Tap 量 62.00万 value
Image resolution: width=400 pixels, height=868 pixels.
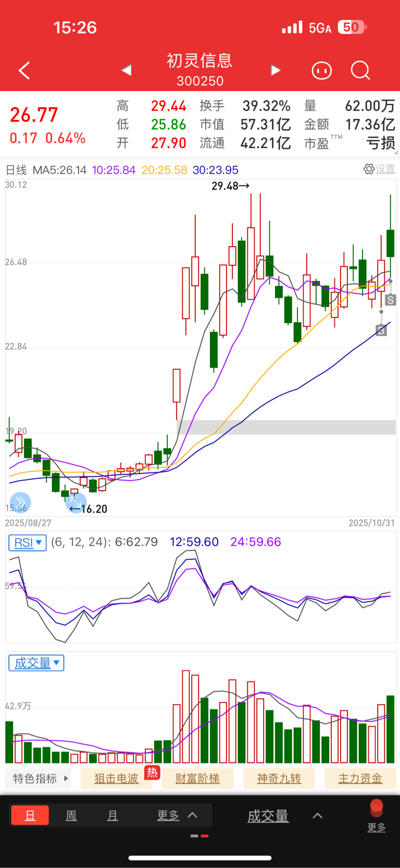click(370, 106)
